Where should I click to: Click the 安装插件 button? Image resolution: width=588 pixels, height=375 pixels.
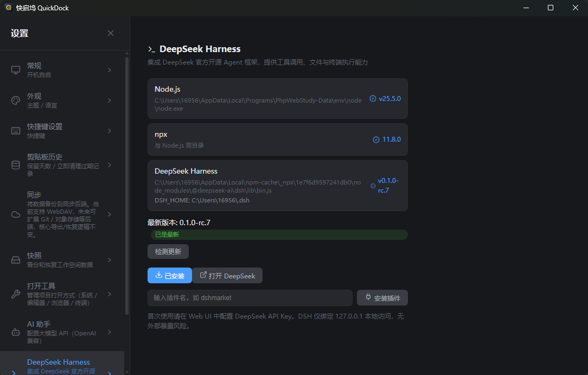click(382, 298)
